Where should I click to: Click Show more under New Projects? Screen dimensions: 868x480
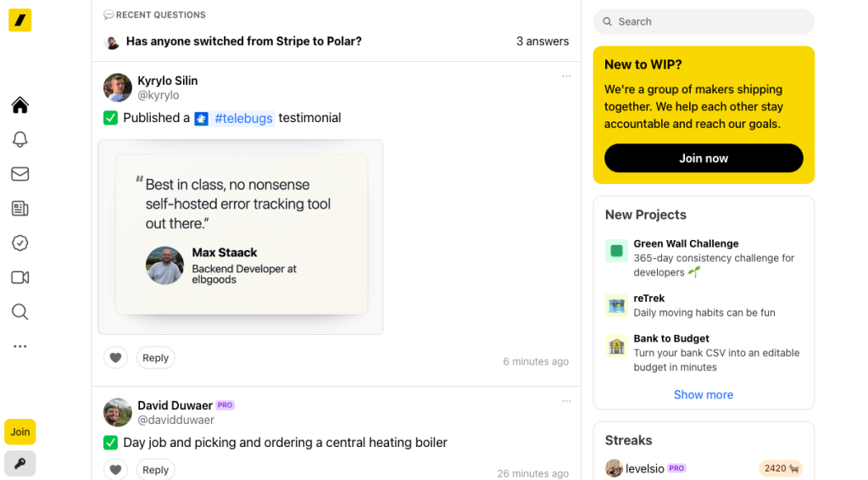point(704,394)
